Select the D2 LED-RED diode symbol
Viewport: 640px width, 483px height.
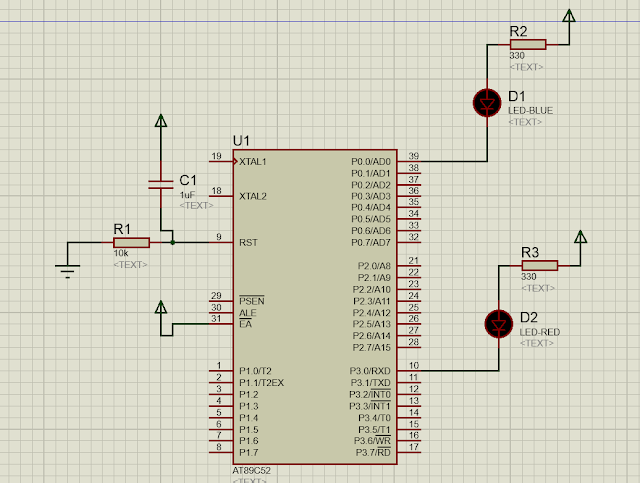click(x=499, y=324)
